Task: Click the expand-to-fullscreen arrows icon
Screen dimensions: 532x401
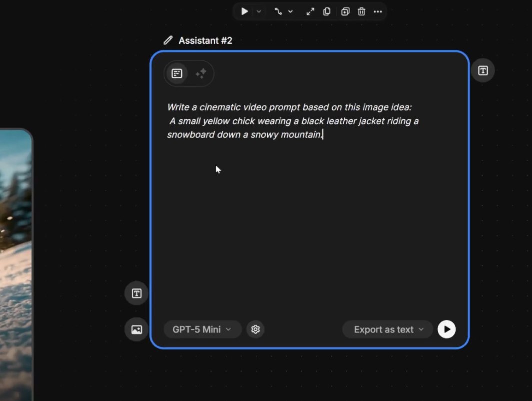Action: pos(310,11)
